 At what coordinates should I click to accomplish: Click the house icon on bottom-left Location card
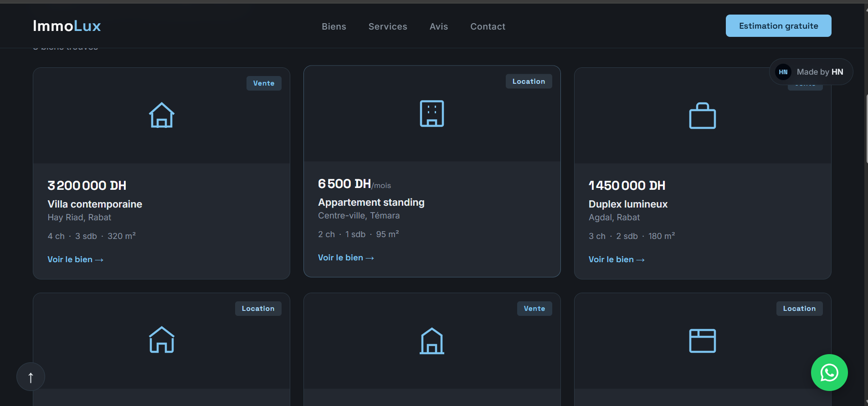162,340
